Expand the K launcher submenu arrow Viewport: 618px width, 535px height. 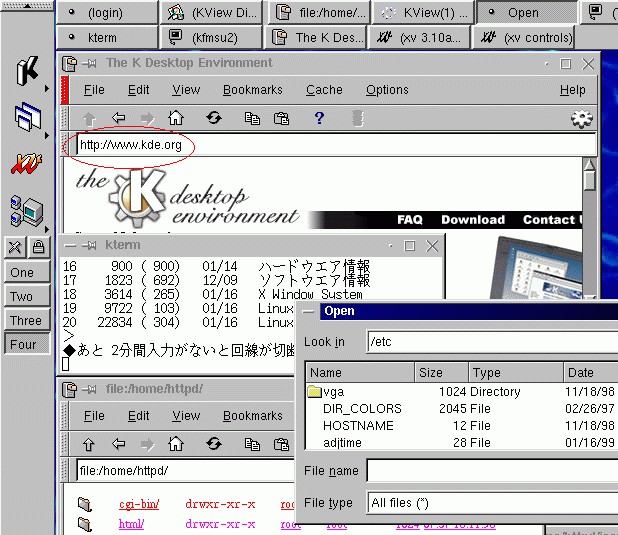tap(47, 88)
